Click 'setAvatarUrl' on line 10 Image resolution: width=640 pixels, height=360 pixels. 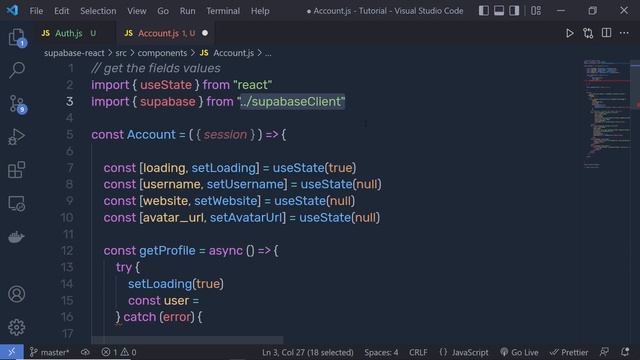pyautogui.click(x=246, y=218)
